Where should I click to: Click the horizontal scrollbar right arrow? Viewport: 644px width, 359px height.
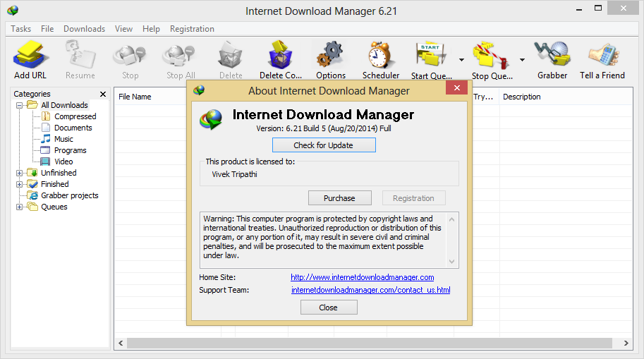tap(626, 343)
